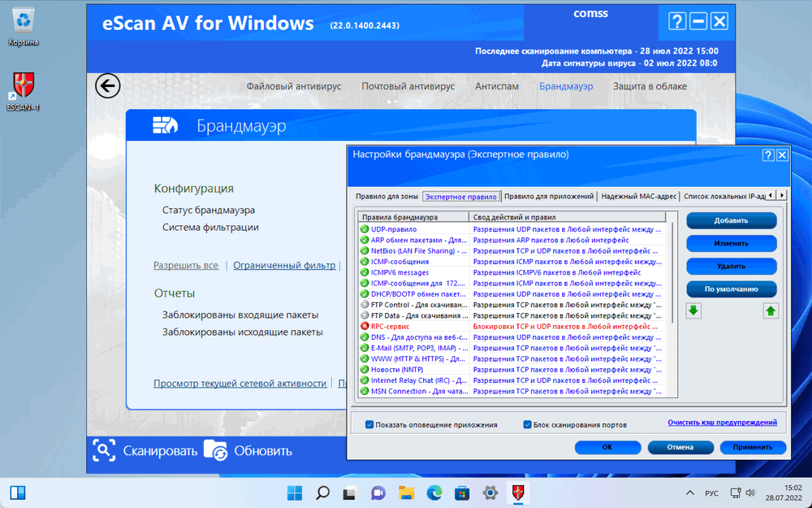Select WWW (HTTP & HTTPS) rule row
Screen dimensions: 812x508
pos(512,358)
